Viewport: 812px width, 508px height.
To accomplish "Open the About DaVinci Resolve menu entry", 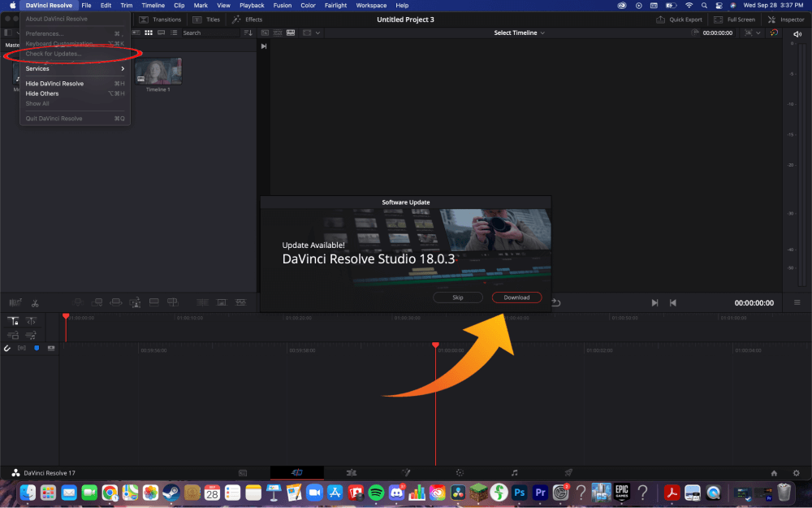I will click(x=57, y=19).
